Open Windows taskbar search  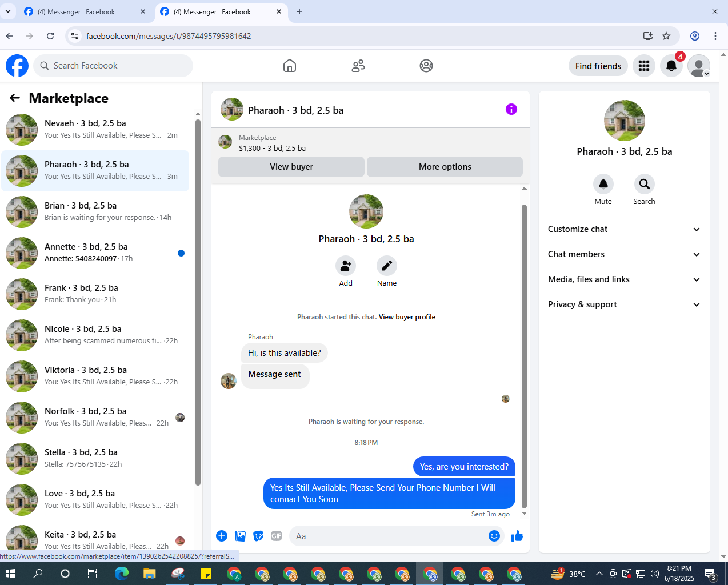point(38,574)
